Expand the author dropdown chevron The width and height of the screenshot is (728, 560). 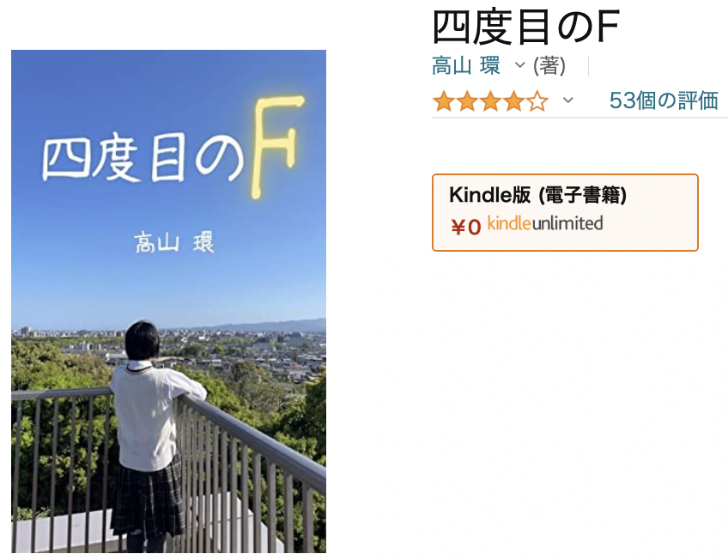[520, 65]
